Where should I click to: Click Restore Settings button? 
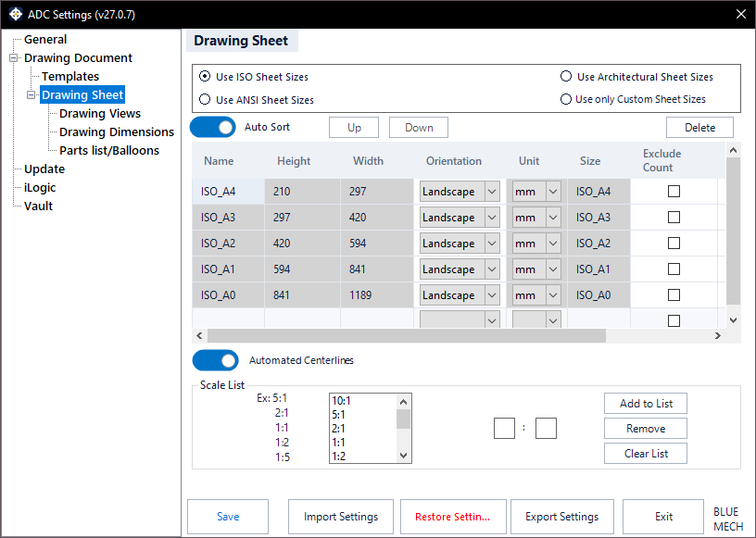coord(453,517)
